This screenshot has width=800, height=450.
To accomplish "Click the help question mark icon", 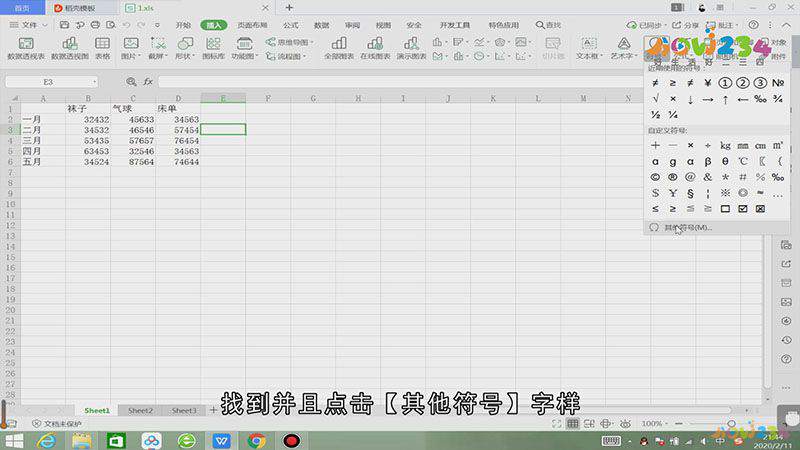I will pos(753,25).
